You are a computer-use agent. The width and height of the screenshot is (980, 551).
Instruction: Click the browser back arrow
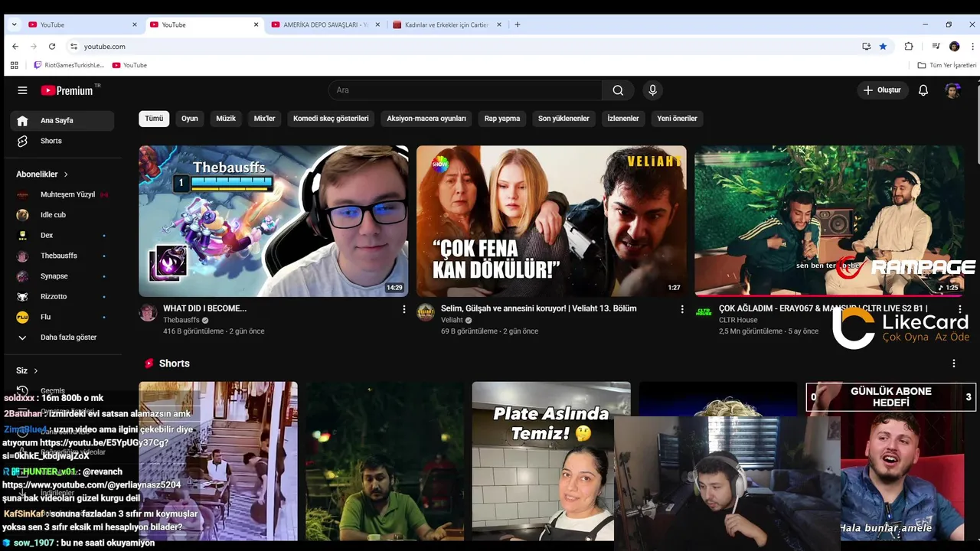click(x=15, y=47)
